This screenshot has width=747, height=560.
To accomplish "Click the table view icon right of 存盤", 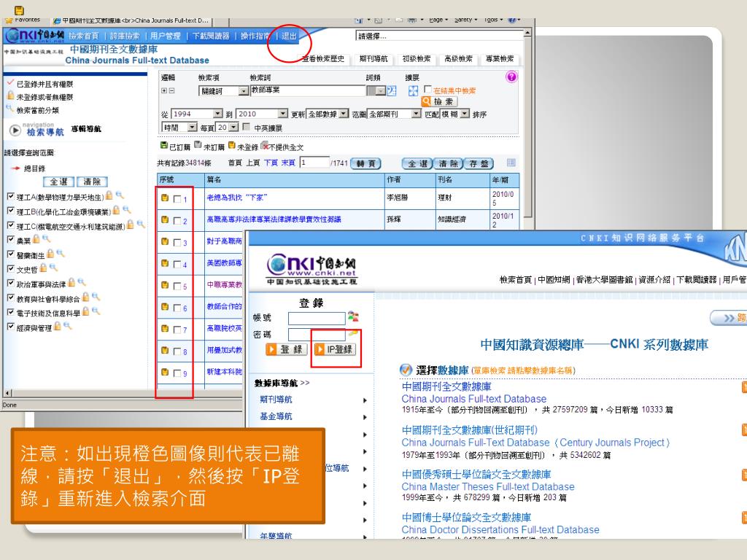I will 511,163.
